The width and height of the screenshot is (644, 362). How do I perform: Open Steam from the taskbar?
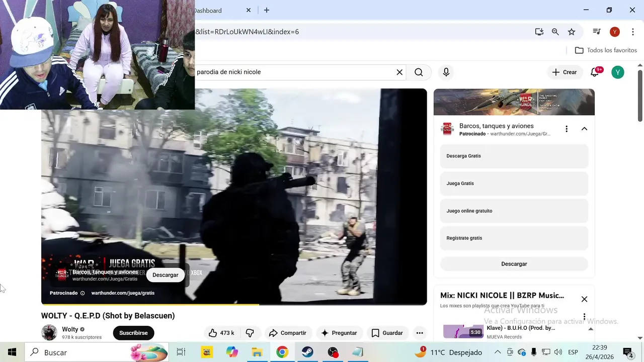307,352
